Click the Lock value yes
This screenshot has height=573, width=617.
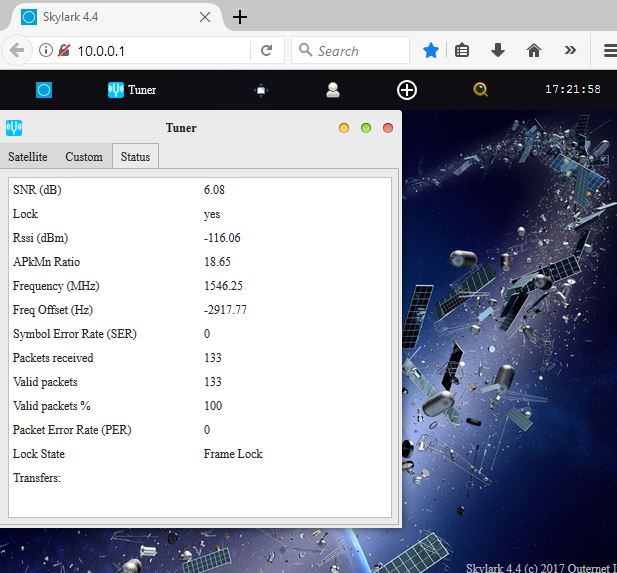click(212, 214)
